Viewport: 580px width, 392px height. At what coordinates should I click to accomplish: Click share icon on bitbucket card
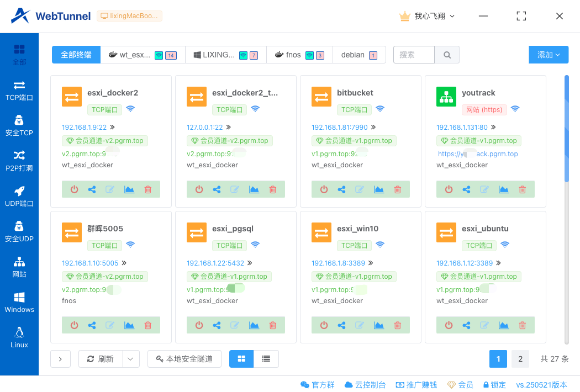tap(342, 189)
